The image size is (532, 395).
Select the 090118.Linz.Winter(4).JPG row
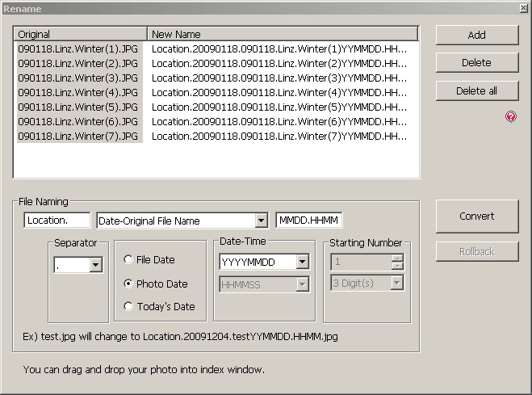click(x=78, y=93)
